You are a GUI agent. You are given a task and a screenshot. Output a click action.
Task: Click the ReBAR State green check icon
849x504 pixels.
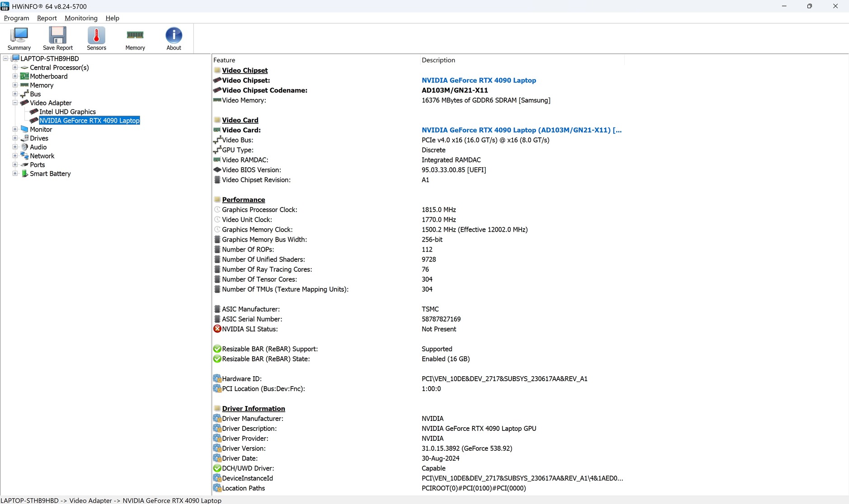click(217, 359)
